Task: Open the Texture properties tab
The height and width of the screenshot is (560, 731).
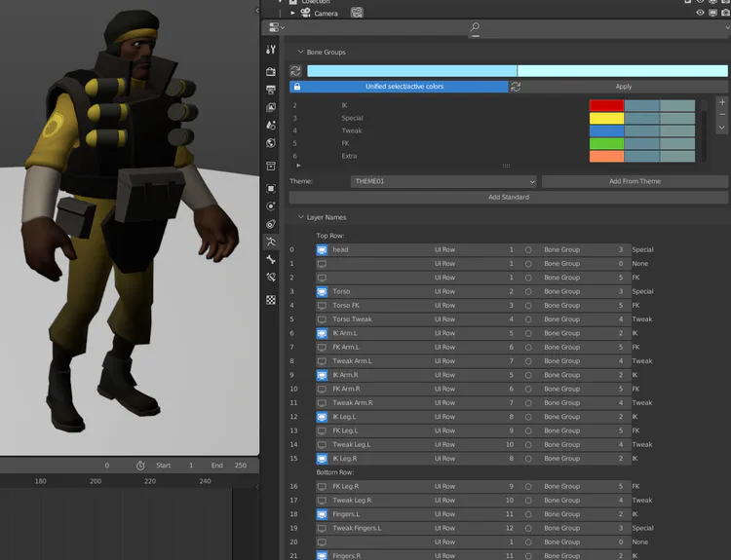Action: click(x=271, y=300)
